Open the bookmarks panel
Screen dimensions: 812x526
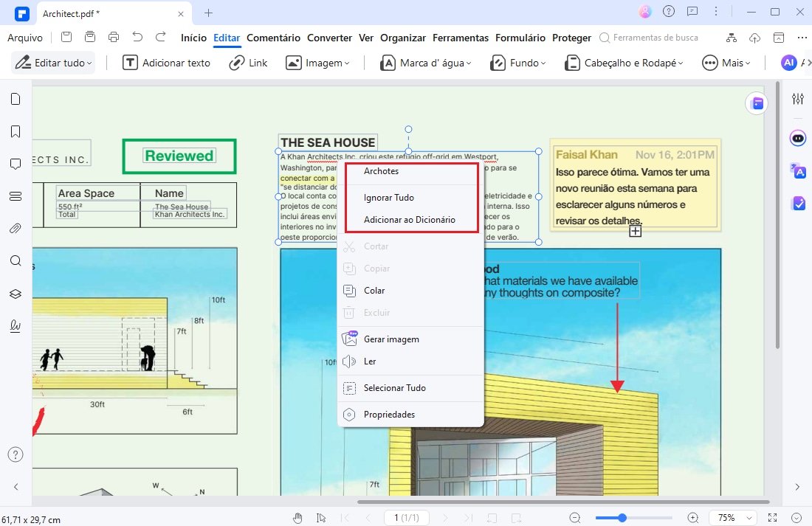(16, 131)
